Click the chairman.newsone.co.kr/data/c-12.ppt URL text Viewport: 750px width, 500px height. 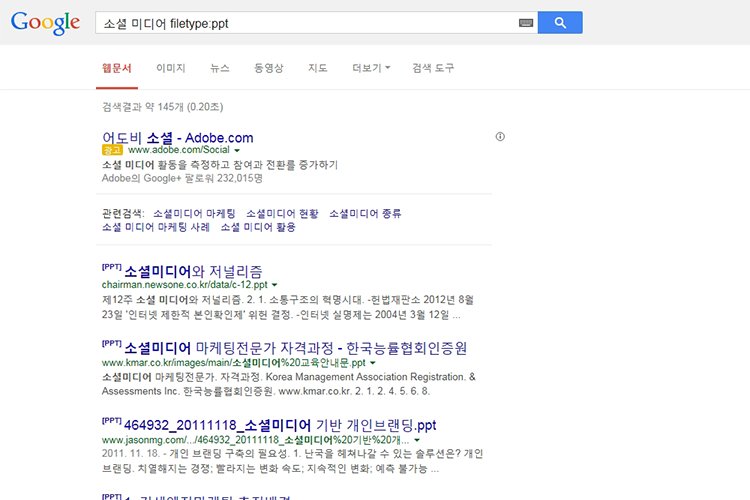185,285
